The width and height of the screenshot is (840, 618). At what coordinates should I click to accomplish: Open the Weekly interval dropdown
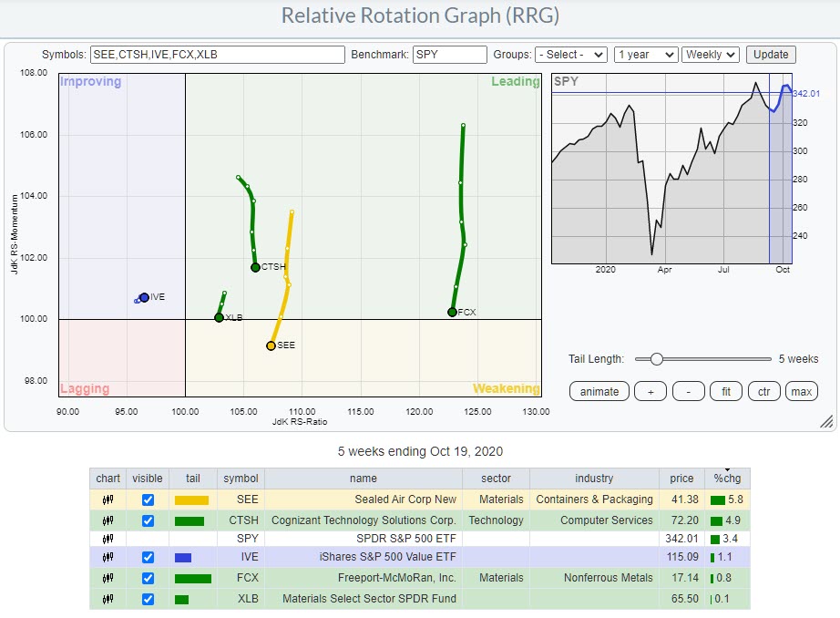pyautogui.click(x=710, y=55)
